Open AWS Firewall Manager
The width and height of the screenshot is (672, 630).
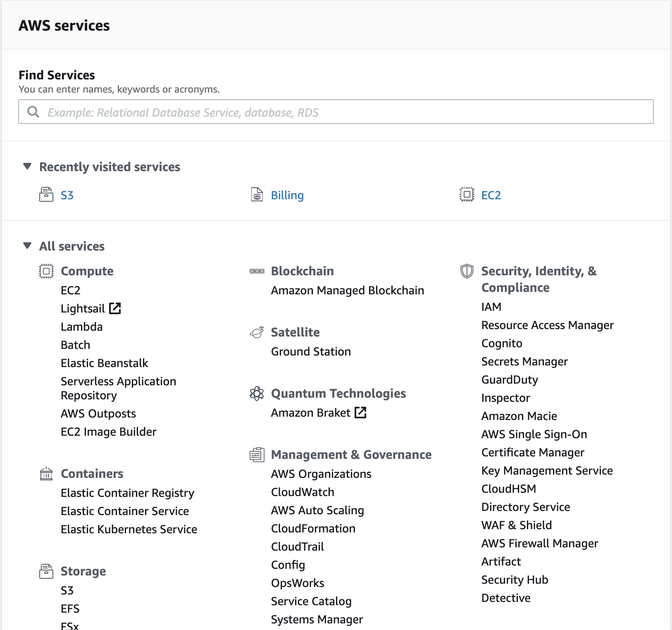point(540,543)
